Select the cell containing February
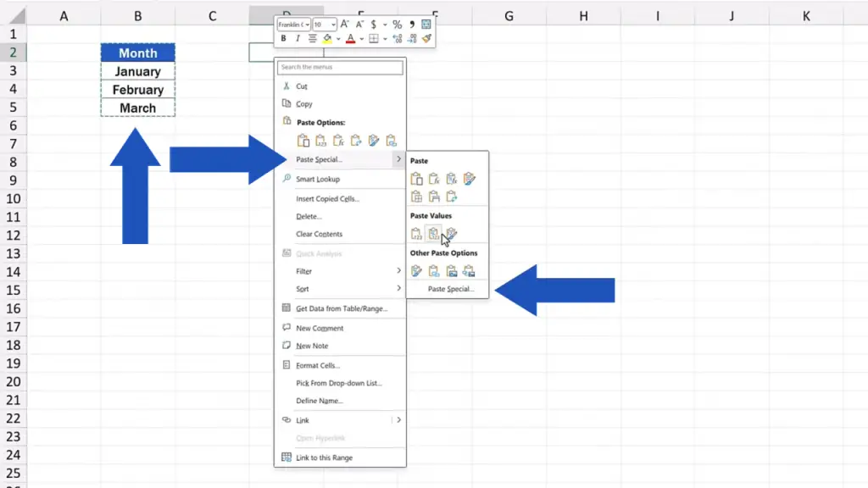This screenshot has width=868, height=488. point(138,90)
